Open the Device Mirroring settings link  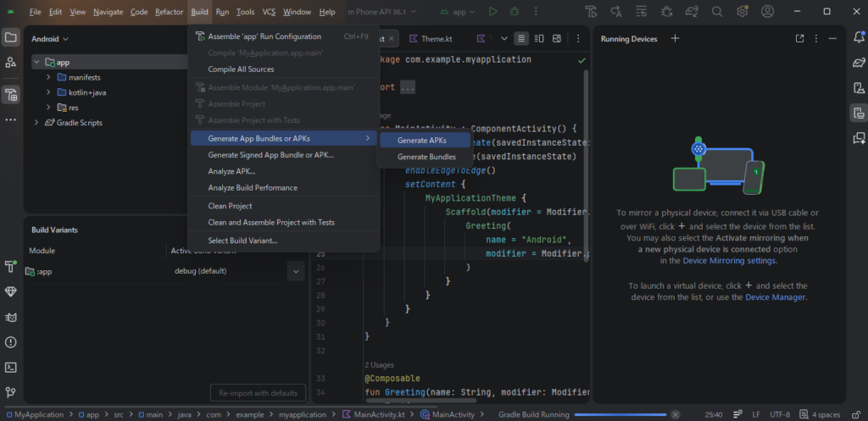729,261
